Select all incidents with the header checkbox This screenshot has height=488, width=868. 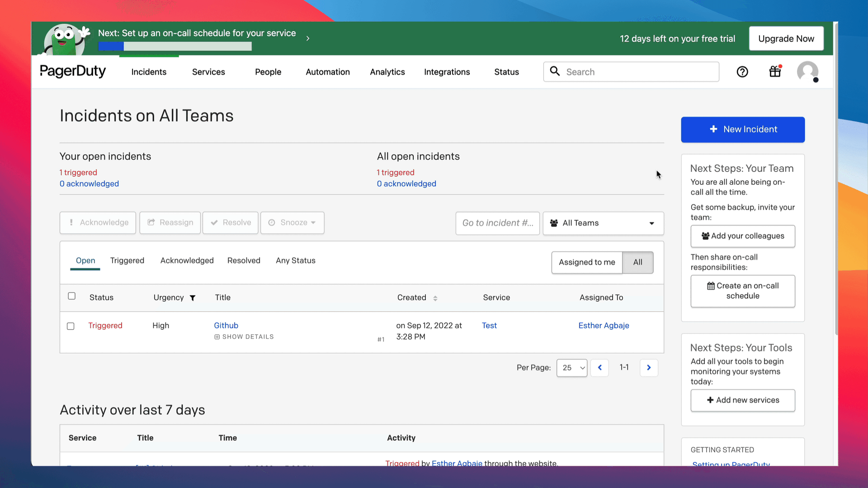pos(71,296)
